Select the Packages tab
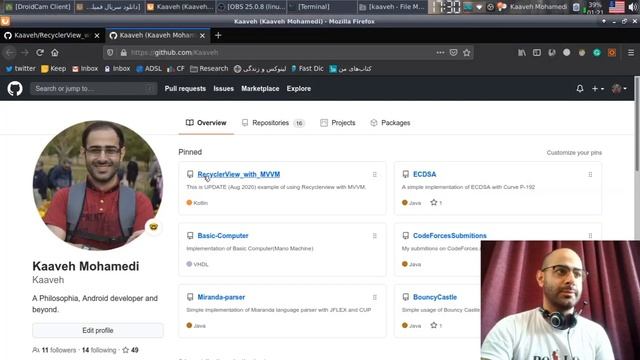 click(x=390, y=123)
